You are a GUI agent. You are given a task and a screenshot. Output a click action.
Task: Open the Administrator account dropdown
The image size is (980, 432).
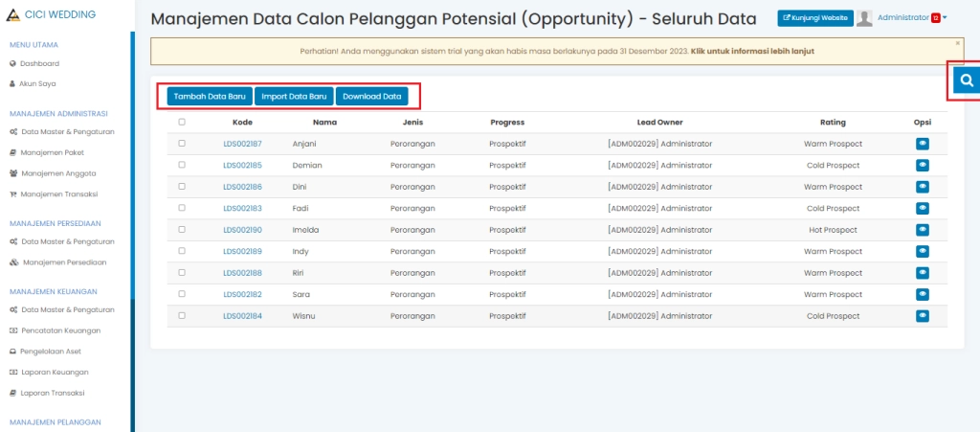[x=912, y=18]
